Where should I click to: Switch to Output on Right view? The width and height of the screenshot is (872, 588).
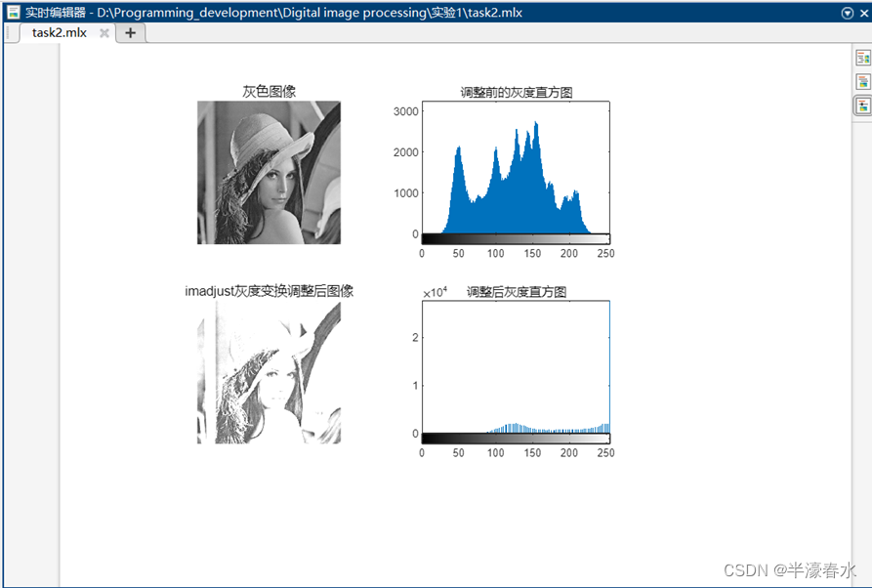coord(862,58)
